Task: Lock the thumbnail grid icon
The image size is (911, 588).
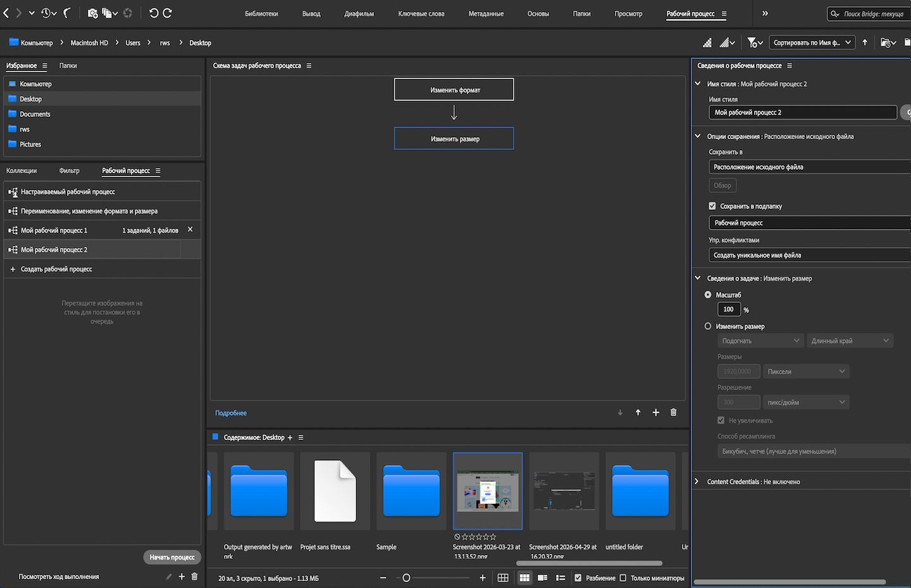Action: (503, 578)
